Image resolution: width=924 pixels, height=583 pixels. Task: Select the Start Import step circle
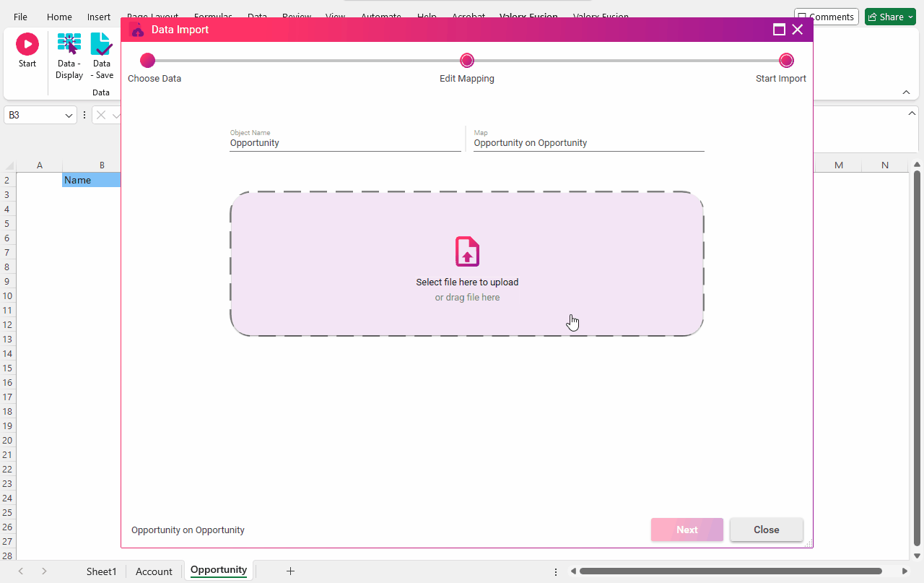coord(786,61)
